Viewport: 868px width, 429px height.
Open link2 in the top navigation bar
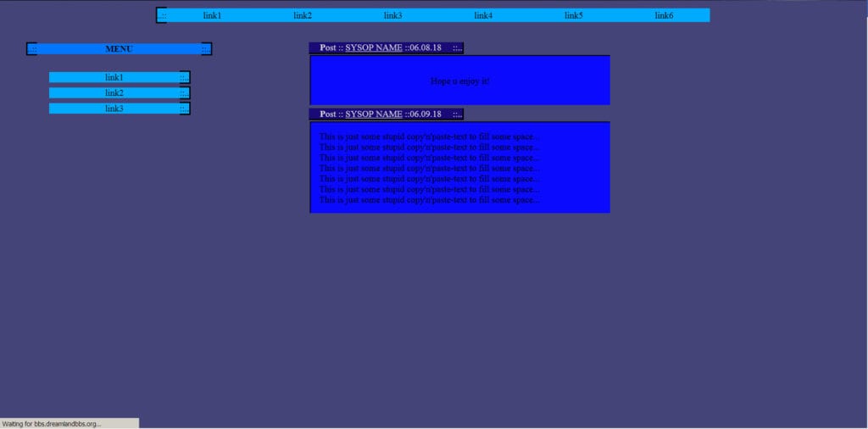click(x=303, y=15)
